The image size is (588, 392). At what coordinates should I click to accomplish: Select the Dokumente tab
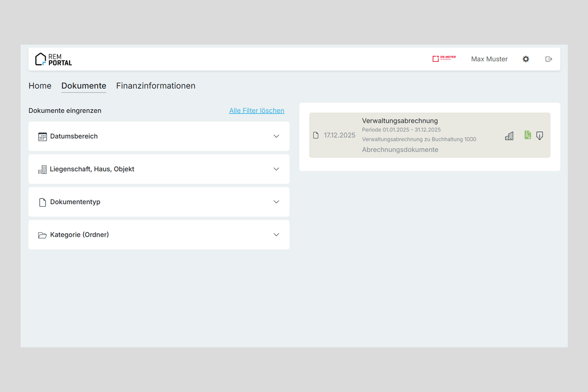tap(84, 86)
